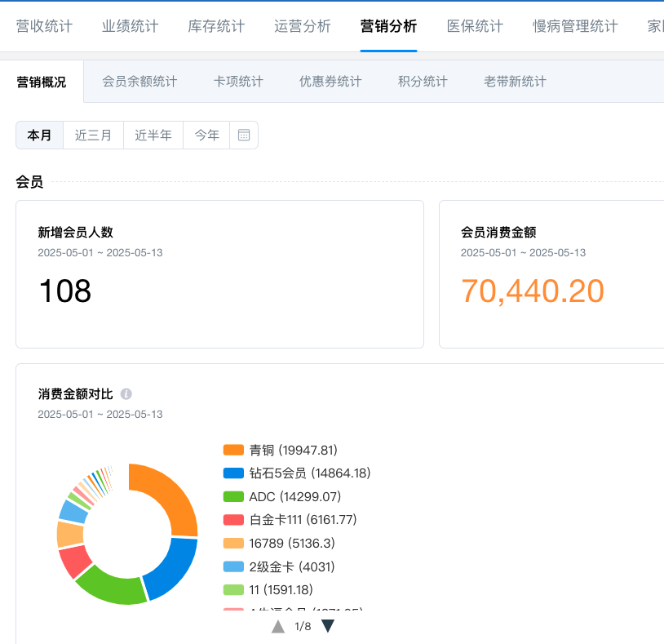The image size is (664, 644).
Task: Go to next legend page arrow
Action: click(x=328, y=626)
